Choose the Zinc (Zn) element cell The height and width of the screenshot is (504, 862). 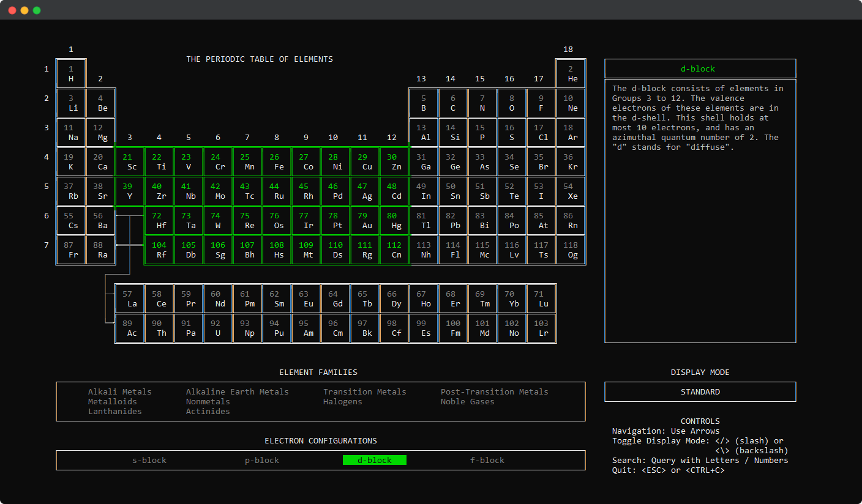394,161
